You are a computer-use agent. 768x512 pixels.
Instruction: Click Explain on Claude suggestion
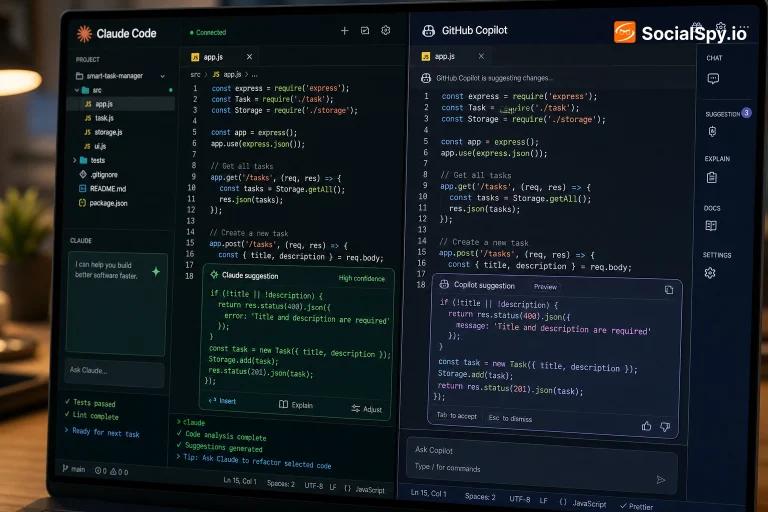[x=296, y=405]
